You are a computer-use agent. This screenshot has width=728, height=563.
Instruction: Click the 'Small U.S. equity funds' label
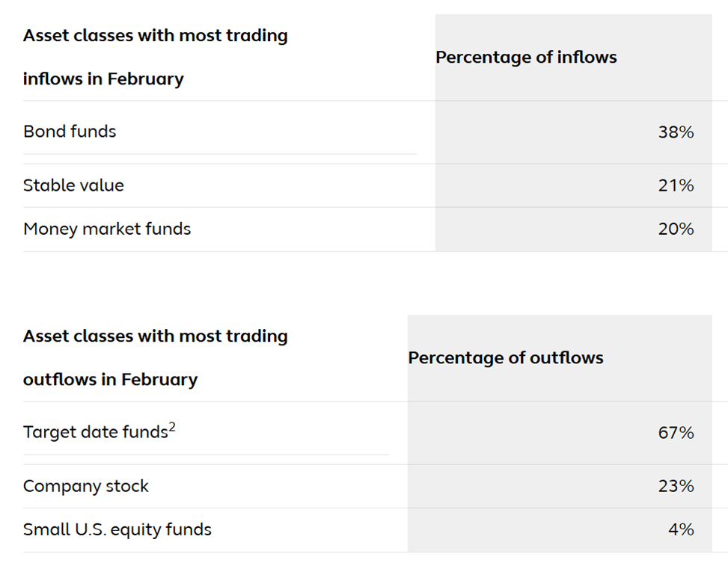[117, 529]
